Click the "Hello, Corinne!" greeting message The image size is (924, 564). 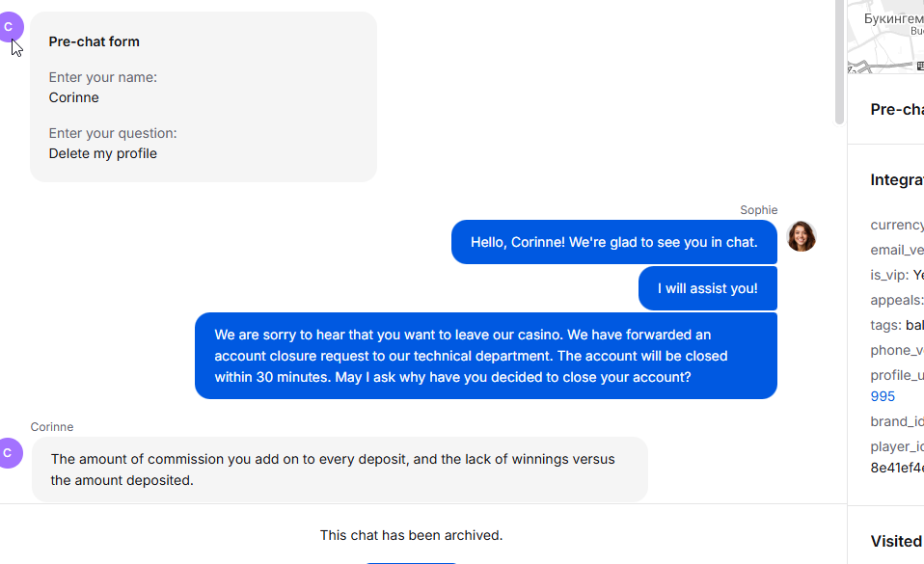coord(614,242)
